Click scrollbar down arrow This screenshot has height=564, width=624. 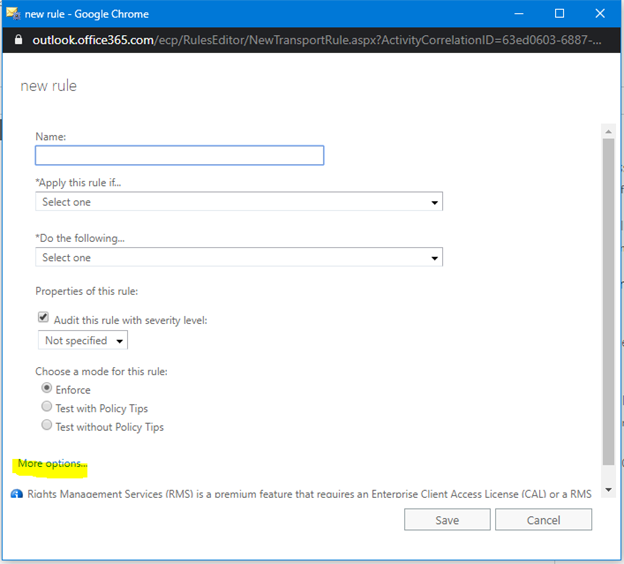(x=608, y=490)
